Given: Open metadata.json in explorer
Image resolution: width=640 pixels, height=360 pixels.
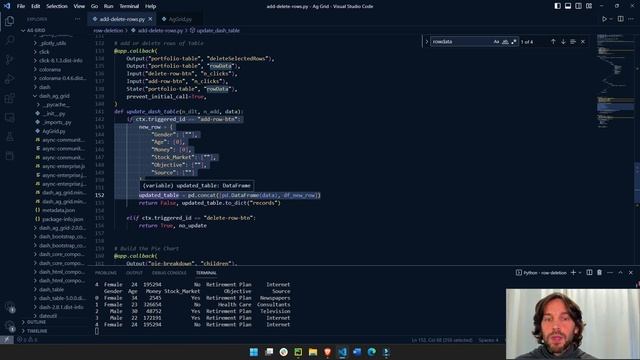Looking at the screenshot, I should tap(58, 210).
